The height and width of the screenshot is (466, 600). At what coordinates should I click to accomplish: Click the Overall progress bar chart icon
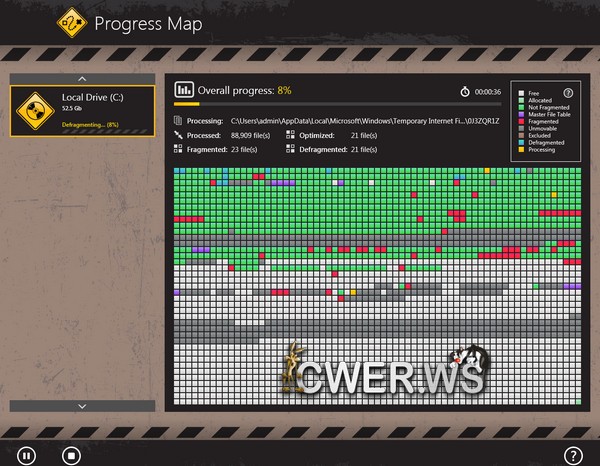pos(183,90)
